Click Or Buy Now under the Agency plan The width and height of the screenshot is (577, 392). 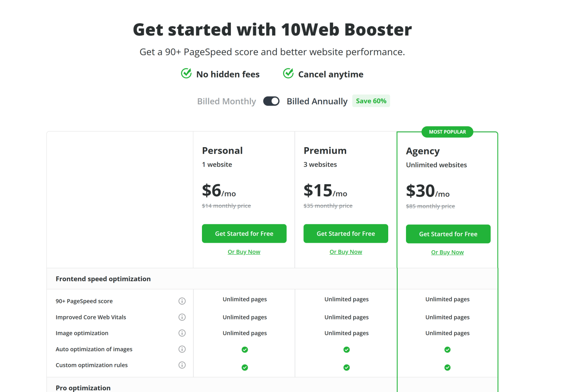(x=447, y=252)
